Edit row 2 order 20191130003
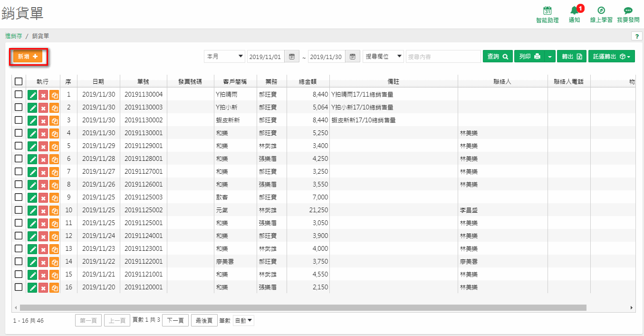 click(x=33, y=108)
